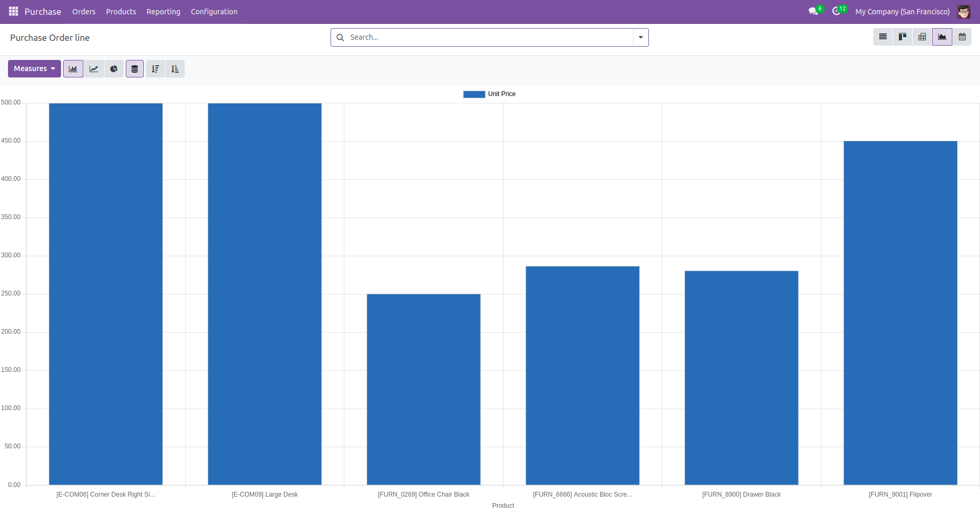Image resolution: width=980 pixels, height=512 pixels.
Task: Open the main apps grid menu
Action: 13,11
